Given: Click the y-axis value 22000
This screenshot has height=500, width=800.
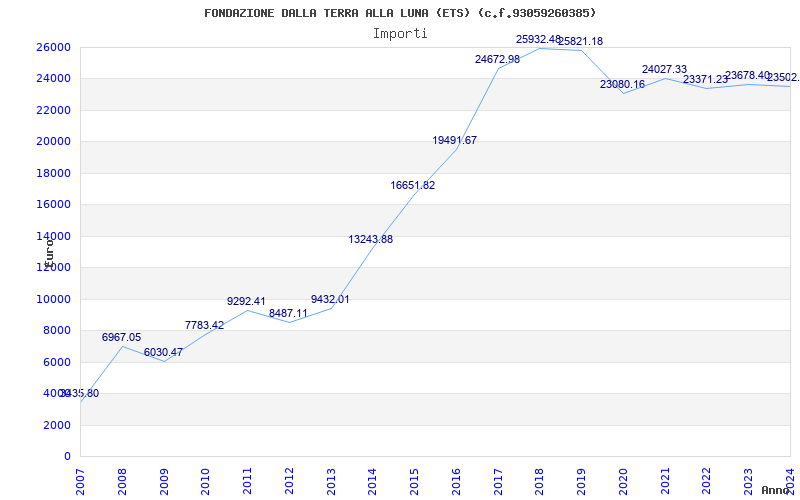Looking at the screenshot, I should 53,110.
